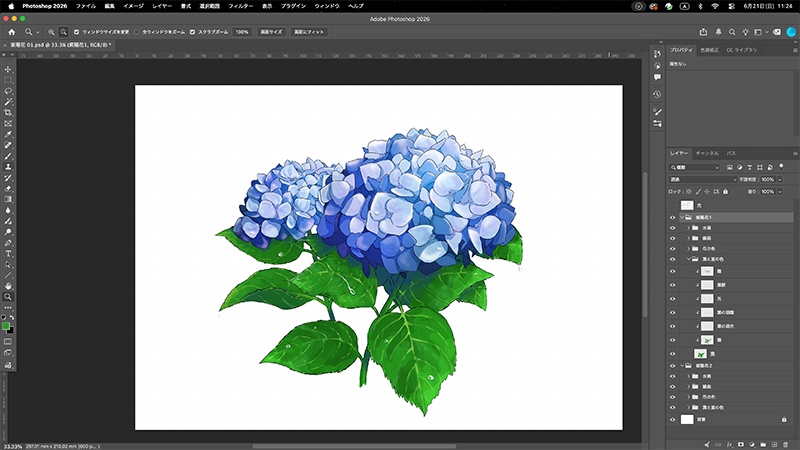Select the Eyedropper tool

(8, 135)
